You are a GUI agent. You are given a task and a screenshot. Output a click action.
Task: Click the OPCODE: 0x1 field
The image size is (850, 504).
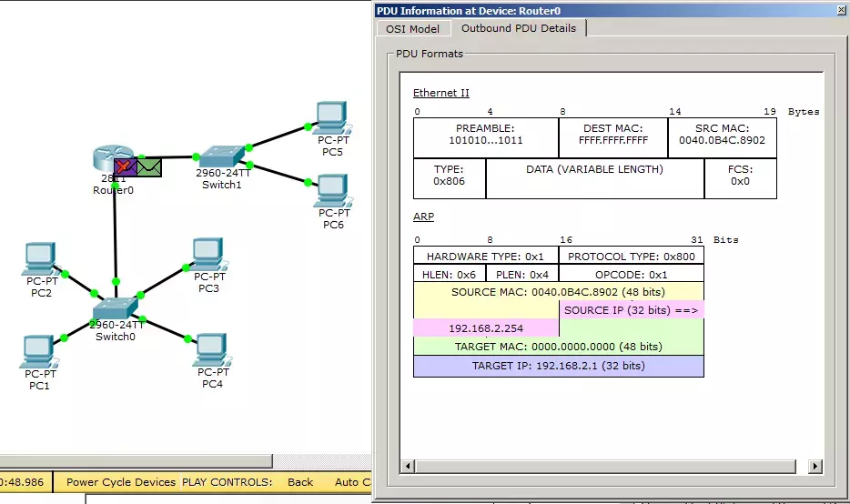631,274
